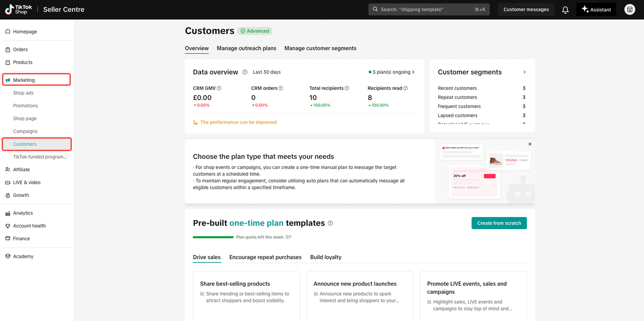This screenshot has width=644, height=321.
Task: Select Encourage repeat purchases tab
Action: coord(266,257)
